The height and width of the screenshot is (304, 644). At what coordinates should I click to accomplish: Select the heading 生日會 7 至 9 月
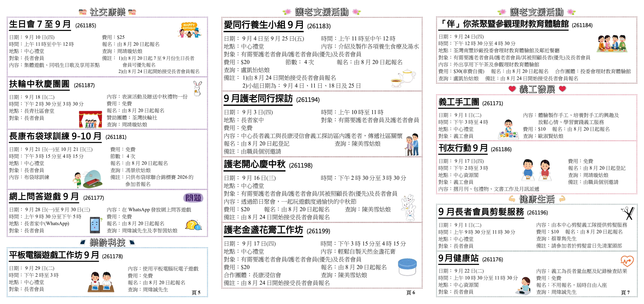(40, 24)
